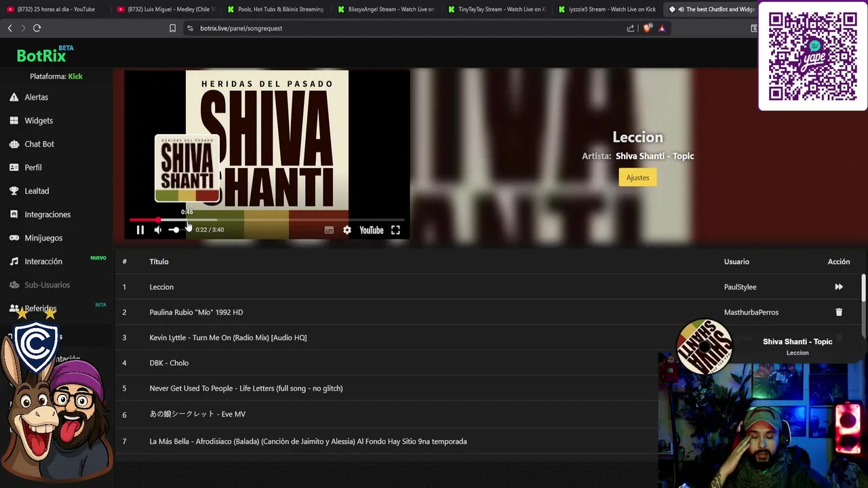
Task: Select Never Get Used To People row
Action: (246, 388)
